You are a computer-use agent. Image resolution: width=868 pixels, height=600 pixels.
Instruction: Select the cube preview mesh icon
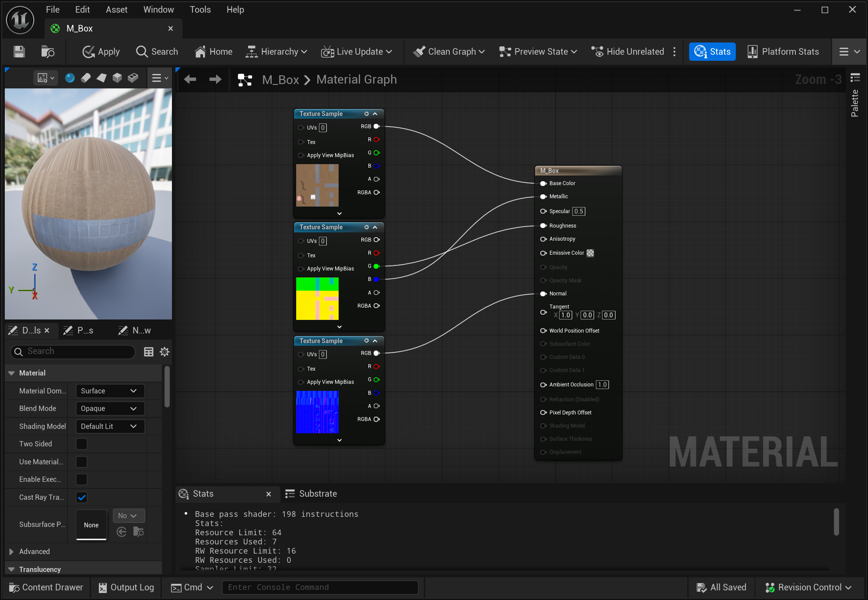(117, 78)
